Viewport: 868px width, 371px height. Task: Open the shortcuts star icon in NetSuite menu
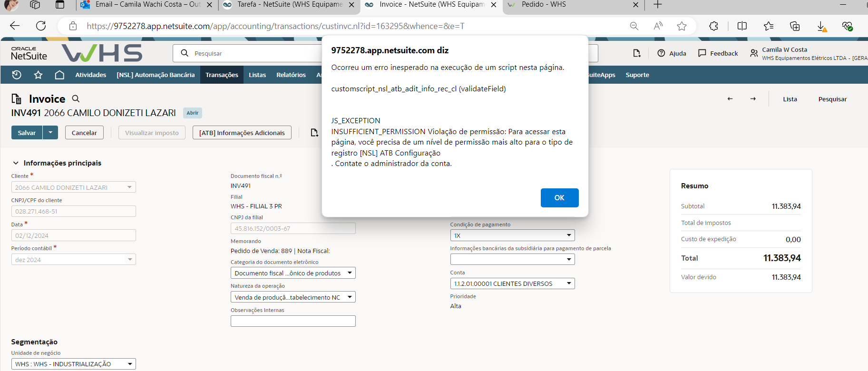38,75
